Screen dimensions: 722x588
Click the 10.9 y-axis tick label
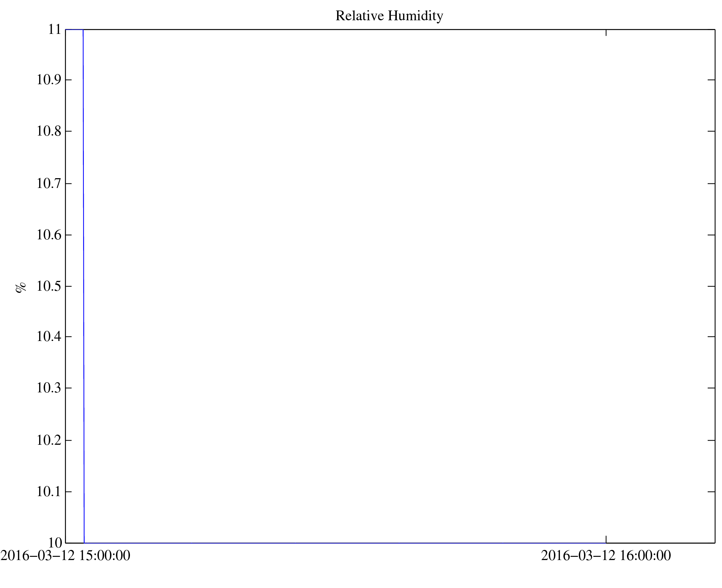coord(49,80)
